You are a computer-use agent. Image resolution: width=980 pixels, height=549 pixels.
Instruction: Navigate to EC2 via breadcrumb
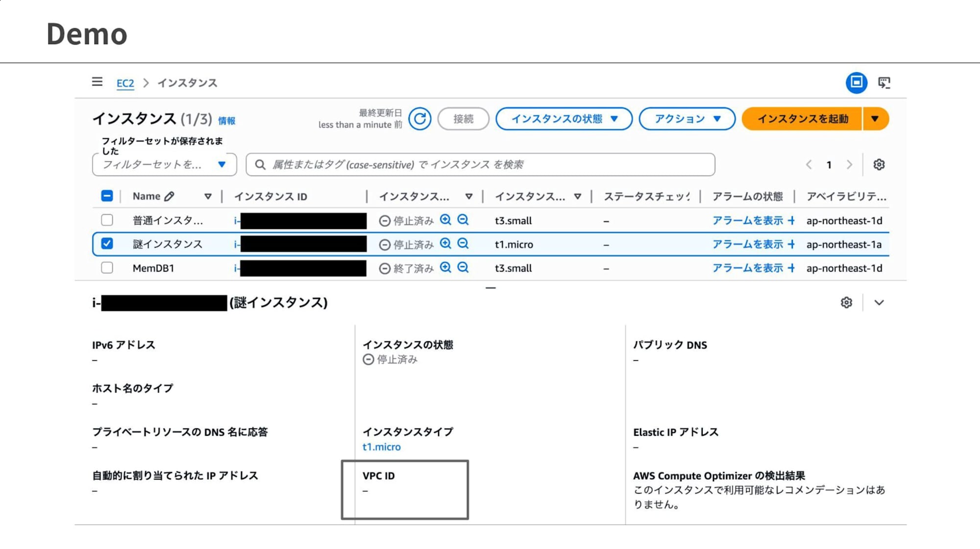pos(125,83)
